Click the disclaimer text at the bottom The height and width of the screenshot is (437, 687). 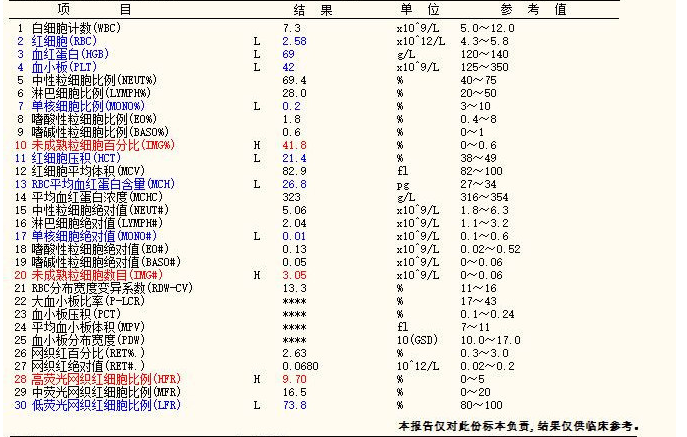click(x=518, y=426)
